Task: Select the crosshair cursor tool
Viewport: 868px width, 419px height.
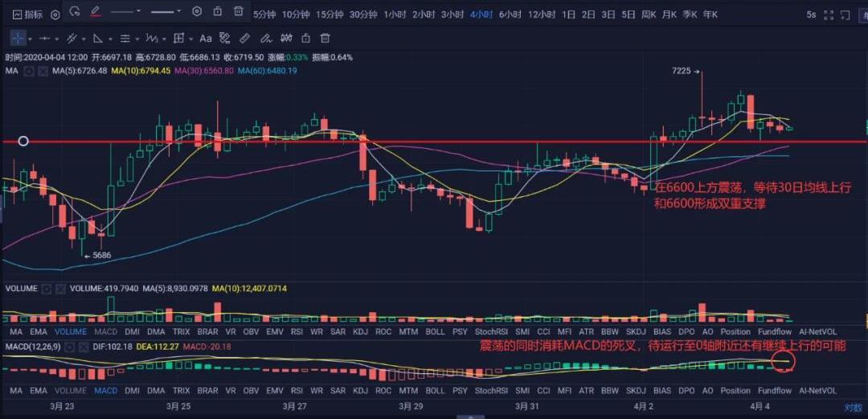Action: [18, 38]
